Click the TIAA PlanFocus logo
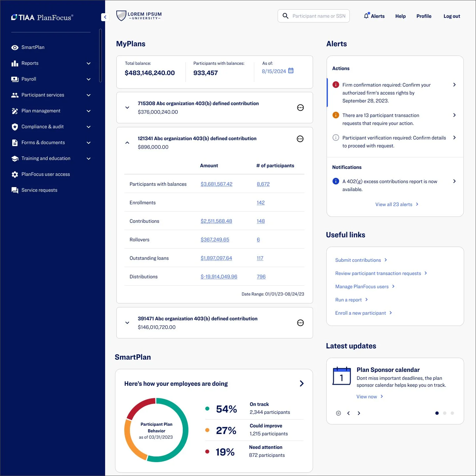The width and height of the screenshot is (476, 476). tap(42, 18)
